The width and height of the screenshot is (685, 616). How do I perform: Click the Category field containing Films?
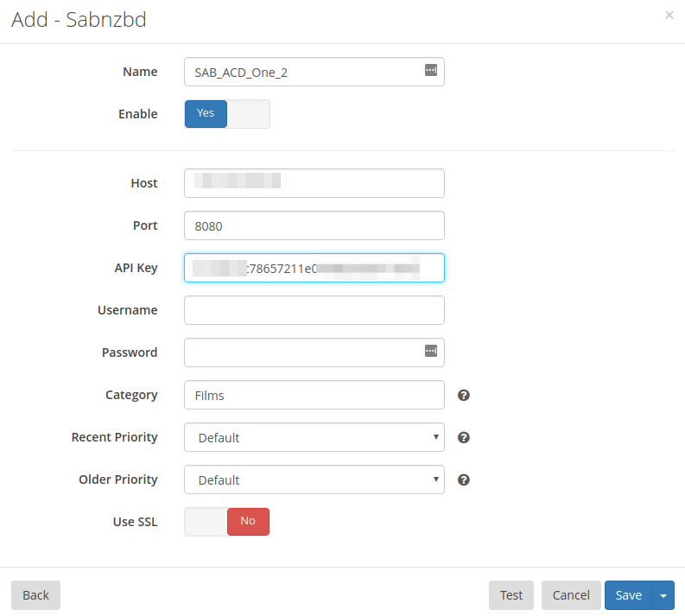314,395
